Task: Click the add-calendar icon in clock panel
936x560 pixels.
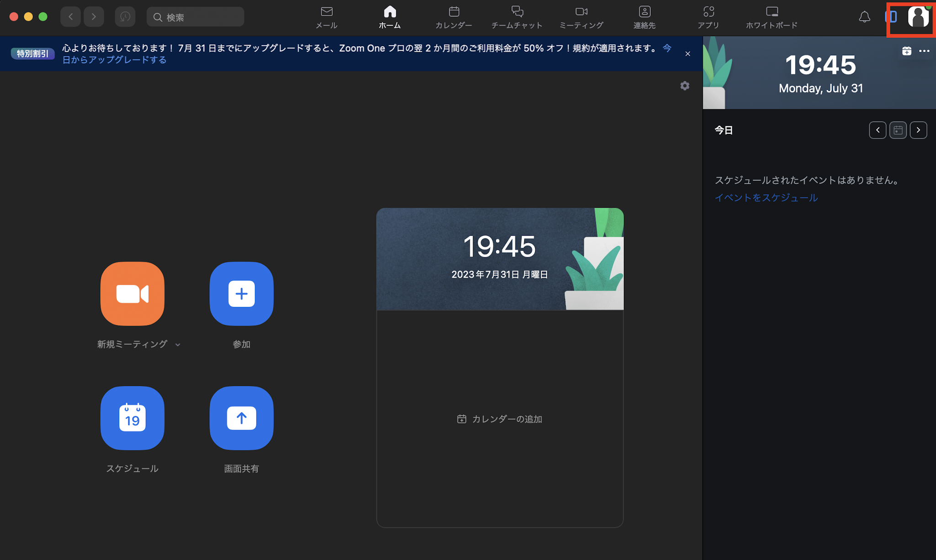Action: pyautogui.click(x=907, y=51)
